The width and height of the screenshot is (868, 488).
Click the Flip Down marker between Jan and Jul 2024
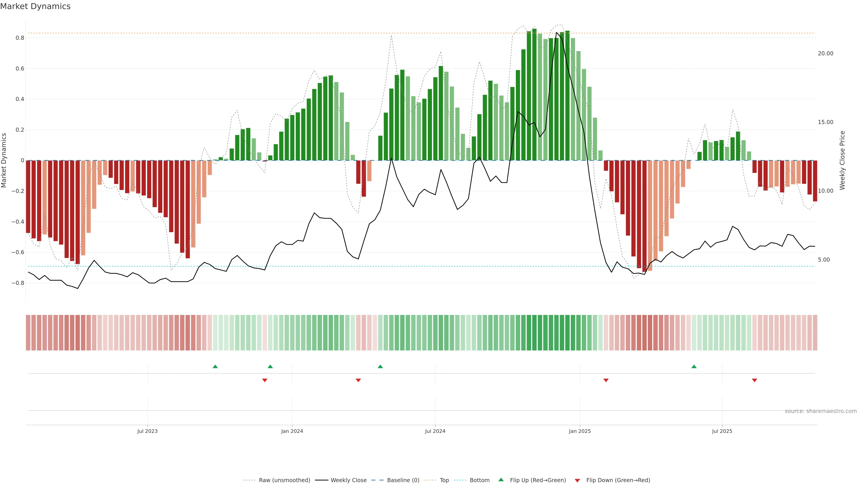pyautogui.click(x=358, y=380)
